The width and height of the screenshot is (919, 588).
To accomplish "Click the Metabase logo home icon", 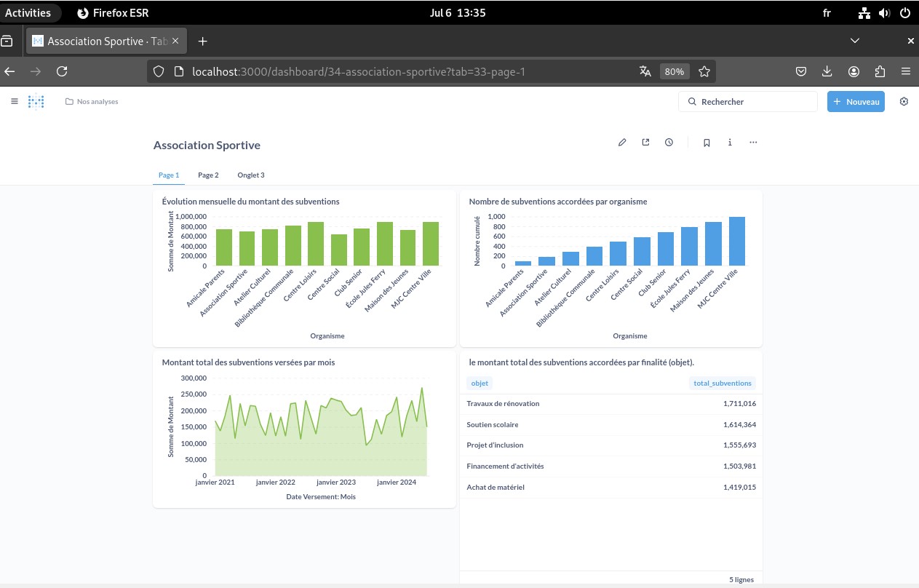I will 36,102.
